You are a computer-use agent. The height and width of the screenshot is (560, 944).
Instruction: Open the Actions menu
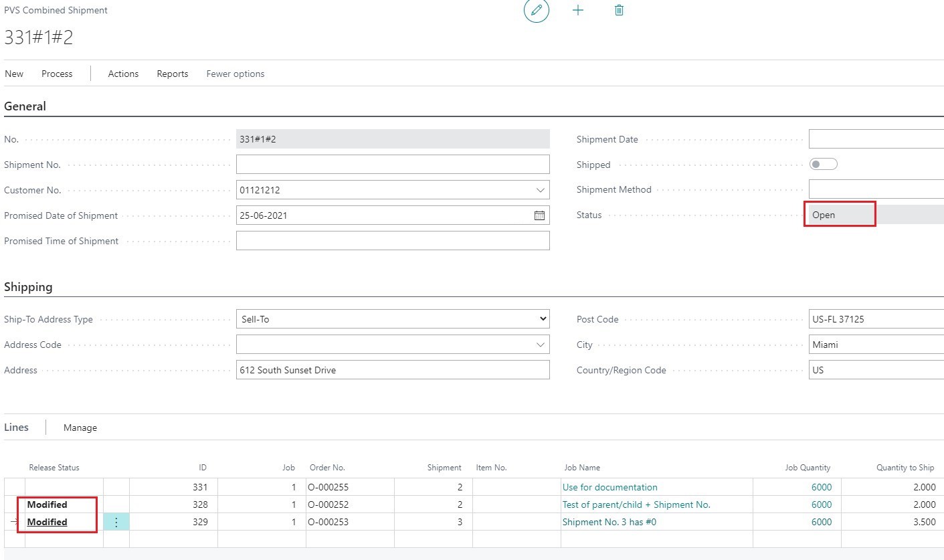123,74
